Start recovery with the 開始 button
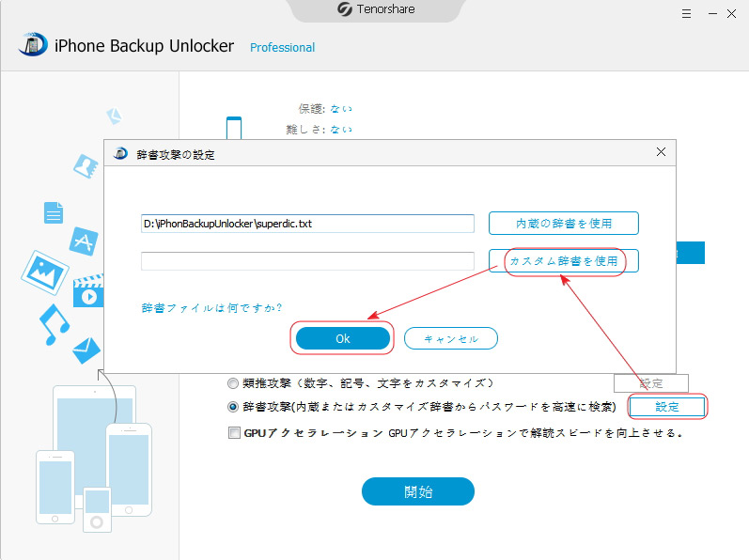The width and height of the screenshot is (749, 560). click(418, 491)
